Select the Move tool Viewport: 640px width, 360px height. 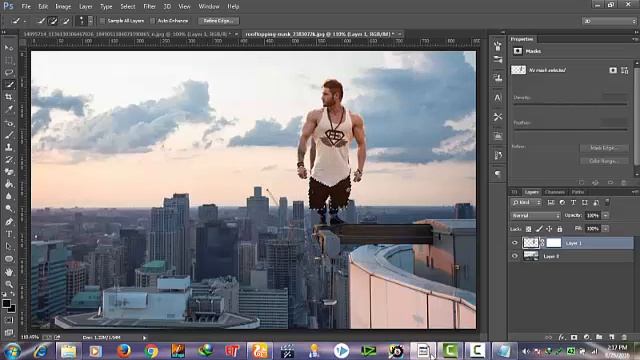click(9, 48)
